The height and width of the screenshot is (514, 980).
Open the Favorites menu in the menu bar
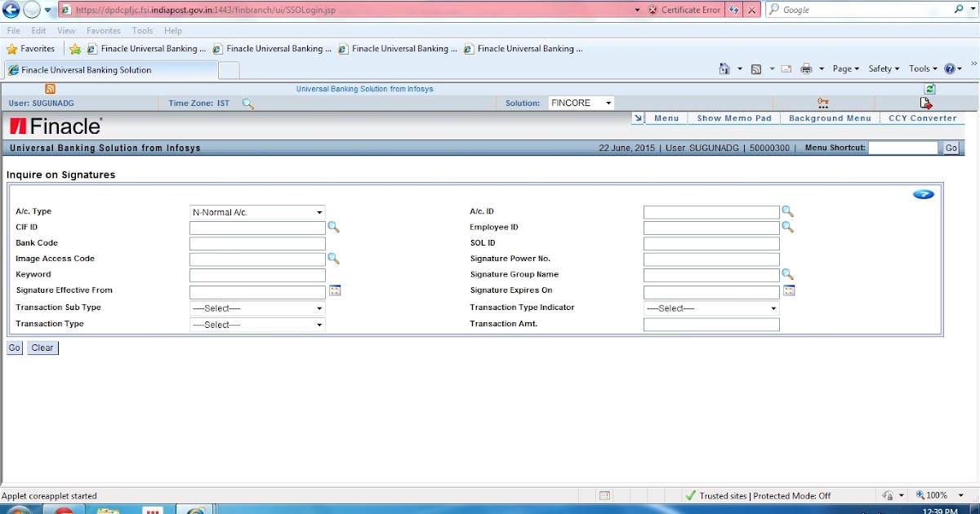(x=104, y=31)
